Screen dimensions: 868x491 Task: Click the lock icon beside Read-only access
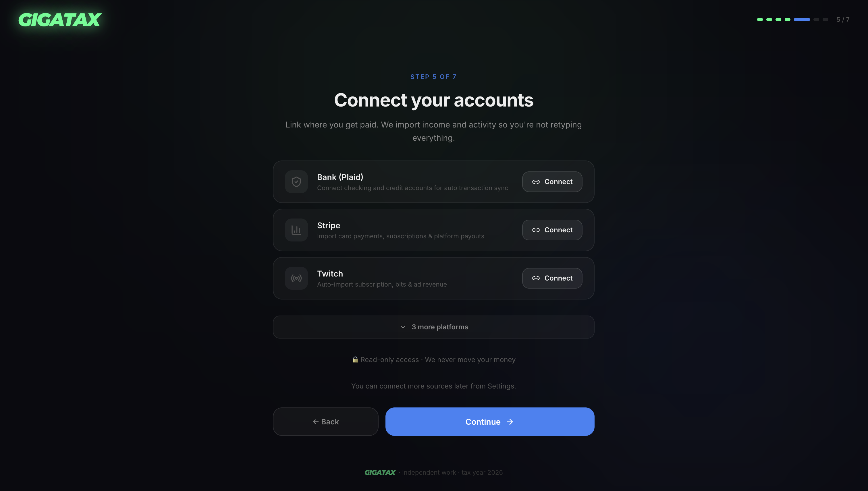[x=355, y=359]
